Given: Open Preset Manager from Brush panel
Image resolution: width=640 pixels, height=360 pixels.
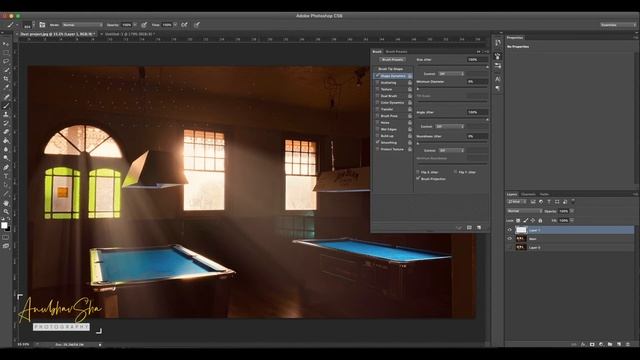Looking at the screenshot, I should [x=469, y=227].
